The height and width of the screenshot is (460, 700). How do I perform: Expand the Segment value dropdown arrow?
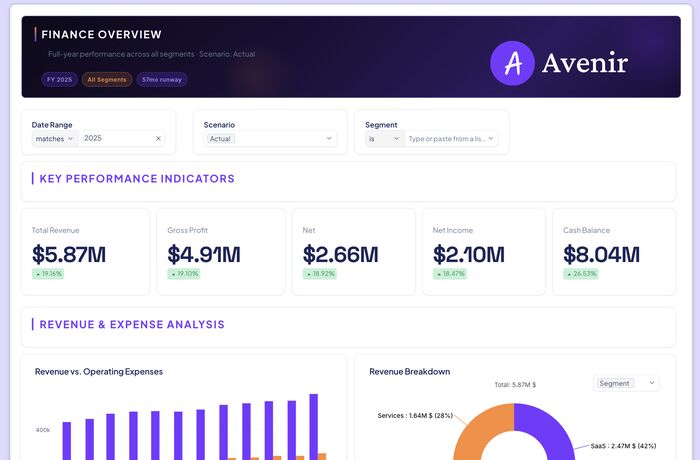[x=491, y=138]
